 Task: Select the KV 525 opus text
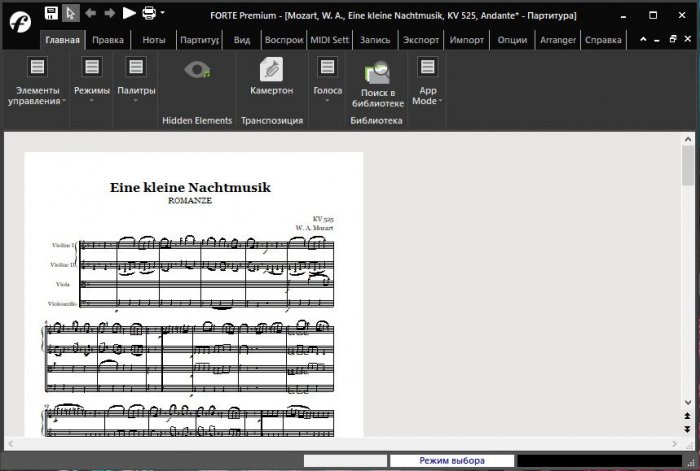[x=323, y=219]
